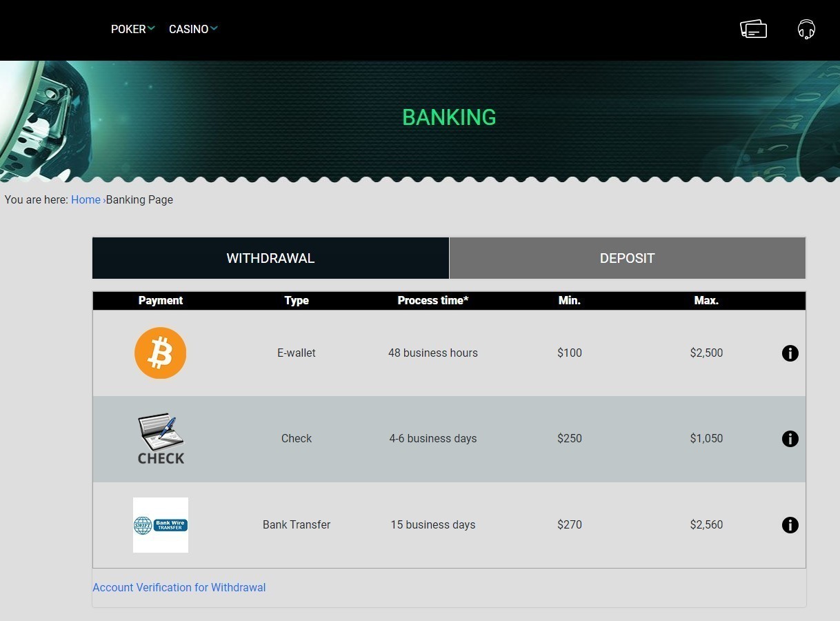Click the Check payment icon
840x621 pixels.
pos(161,439)
